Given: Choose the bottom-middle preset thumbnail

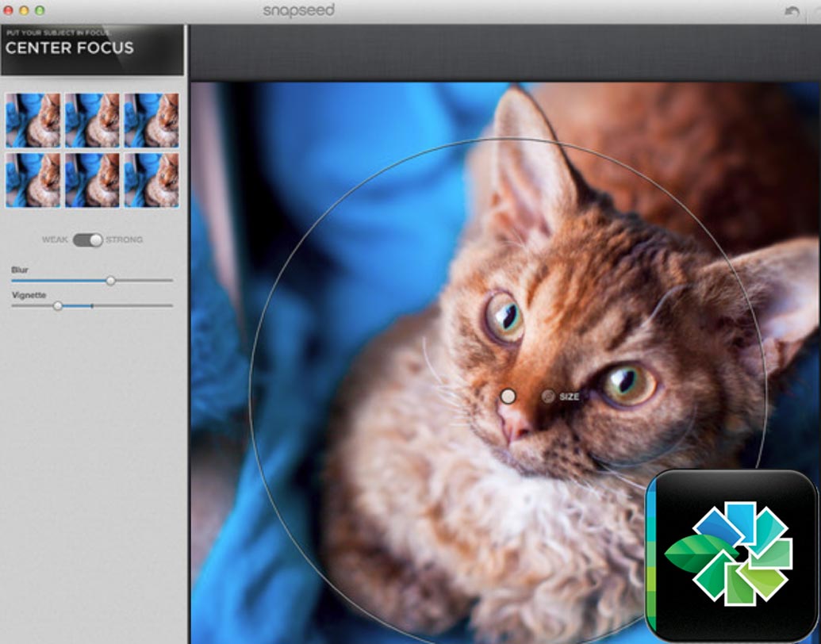Looking at the screenshot, I should (92, 180).
